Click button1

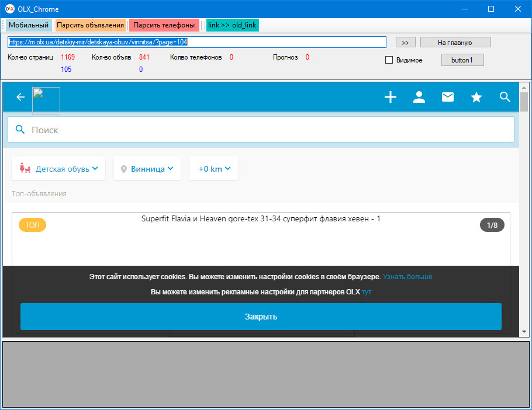(x=462, y=60)
